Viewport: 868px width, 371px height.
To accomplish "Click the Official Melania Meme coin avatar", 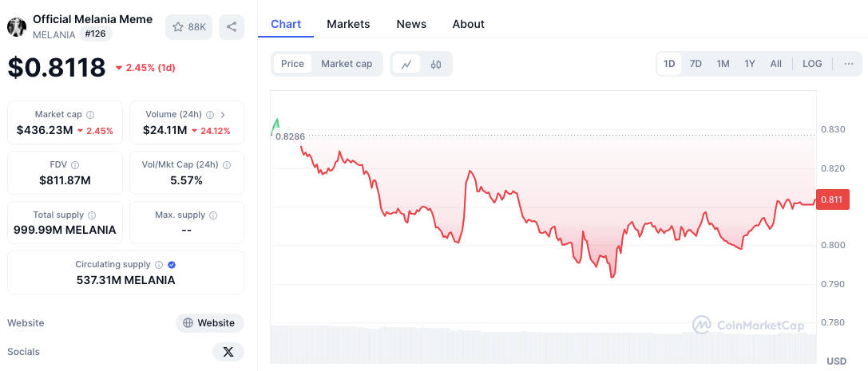I will (17, 27).
